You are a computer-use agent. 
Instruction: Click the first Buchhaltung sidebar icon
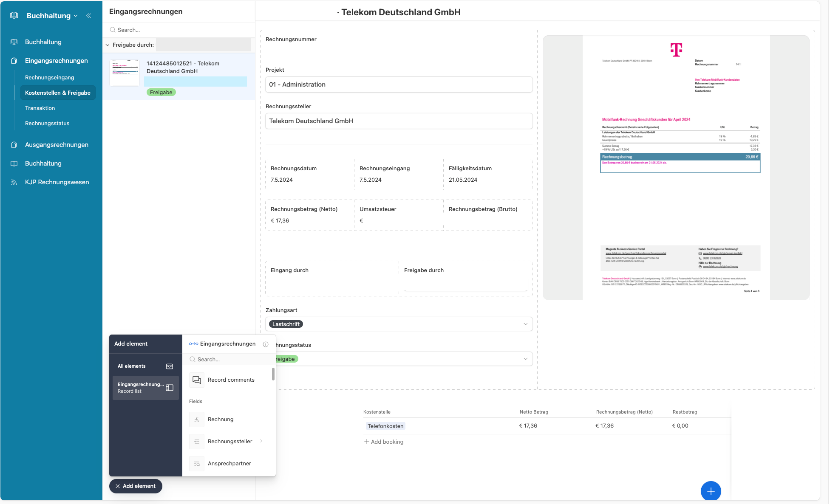tap(14, 42)
